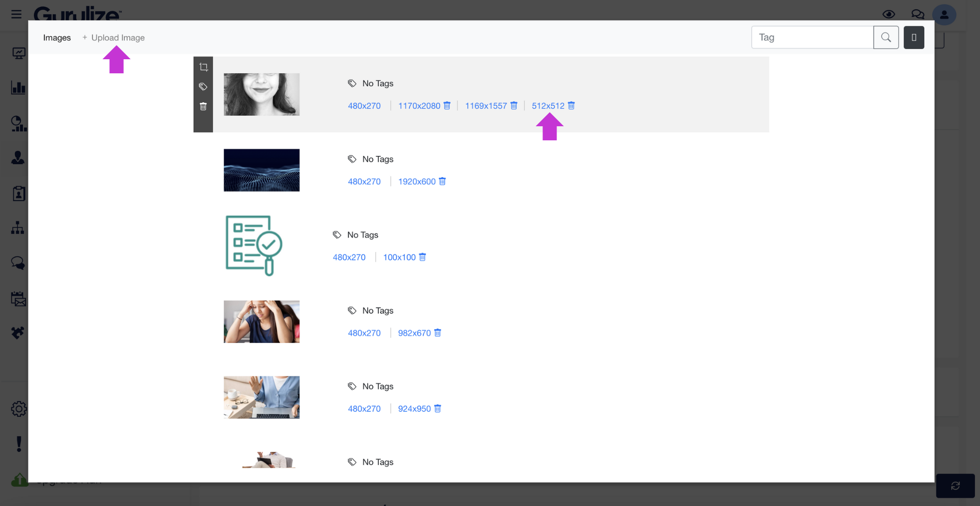Open the 480x270 link of the checklist image
This screenshot has height=506, width=980.
point(349,257)
